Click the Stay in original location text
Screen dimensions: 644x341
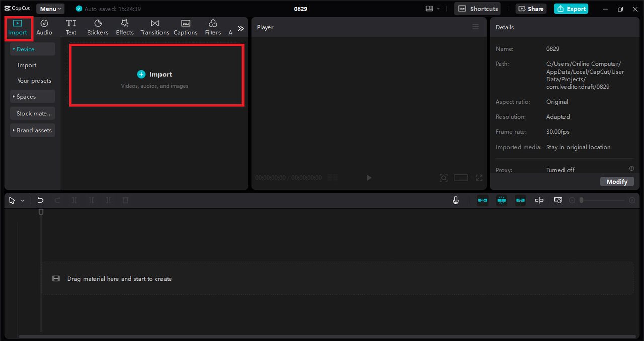[x=579, y=147]
